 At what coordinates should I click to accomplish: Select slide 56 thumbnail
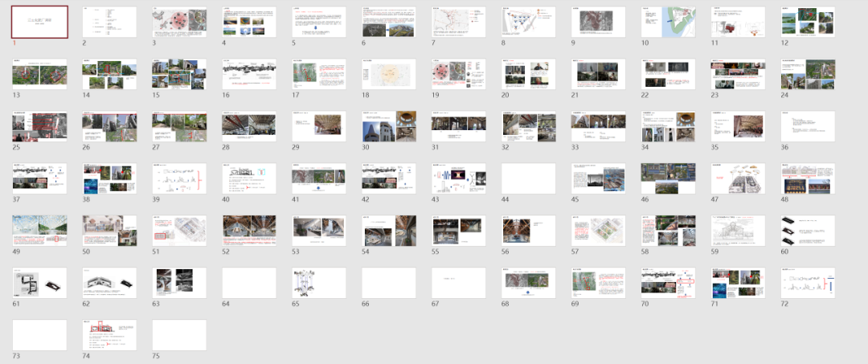coord(529,231)
